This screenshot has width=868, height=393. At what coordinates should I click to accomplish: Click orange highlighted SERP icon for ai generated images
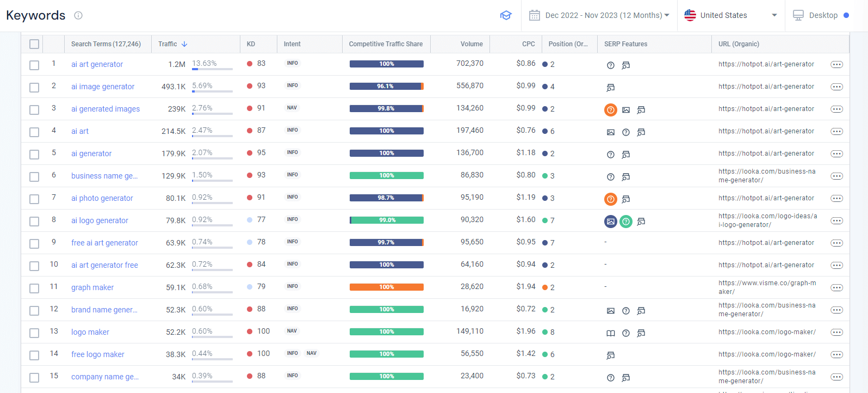coord(611,110)
